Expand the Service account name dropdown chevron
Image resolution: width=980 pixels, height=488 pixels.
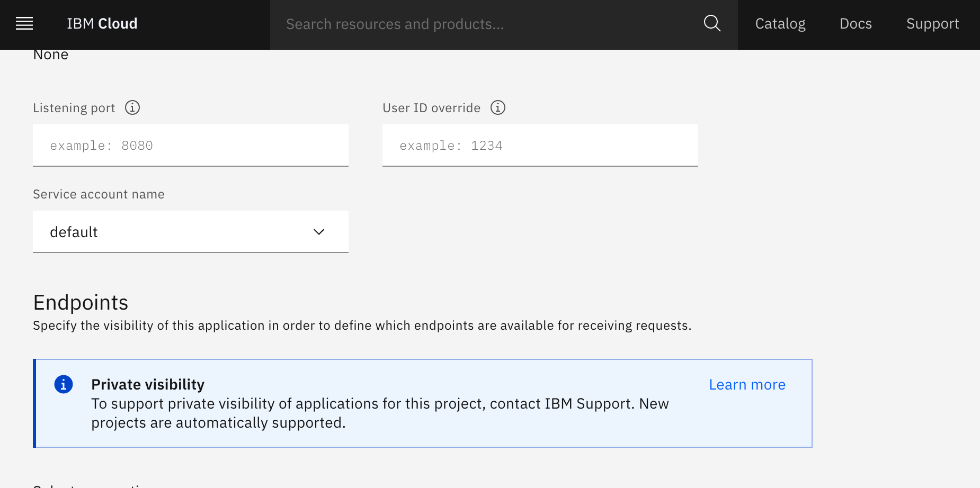(319, 232)
